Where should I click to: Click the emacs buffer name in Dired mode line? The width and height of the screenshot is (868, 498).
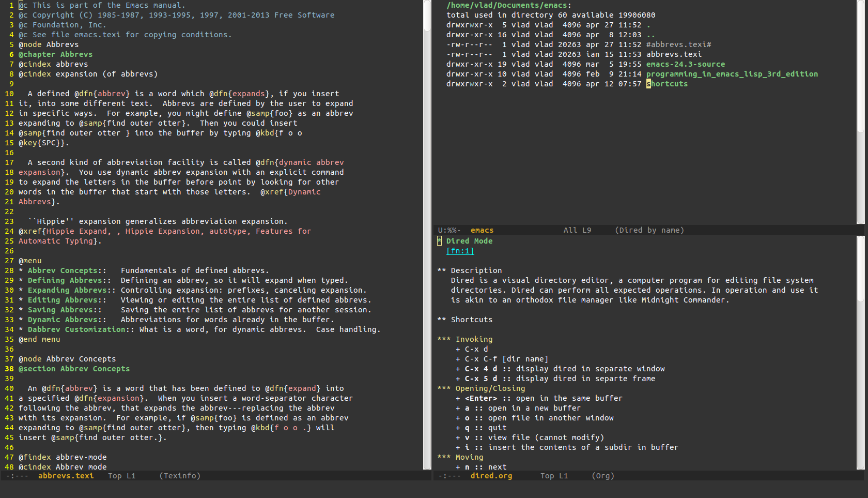[x=482, y=230]
